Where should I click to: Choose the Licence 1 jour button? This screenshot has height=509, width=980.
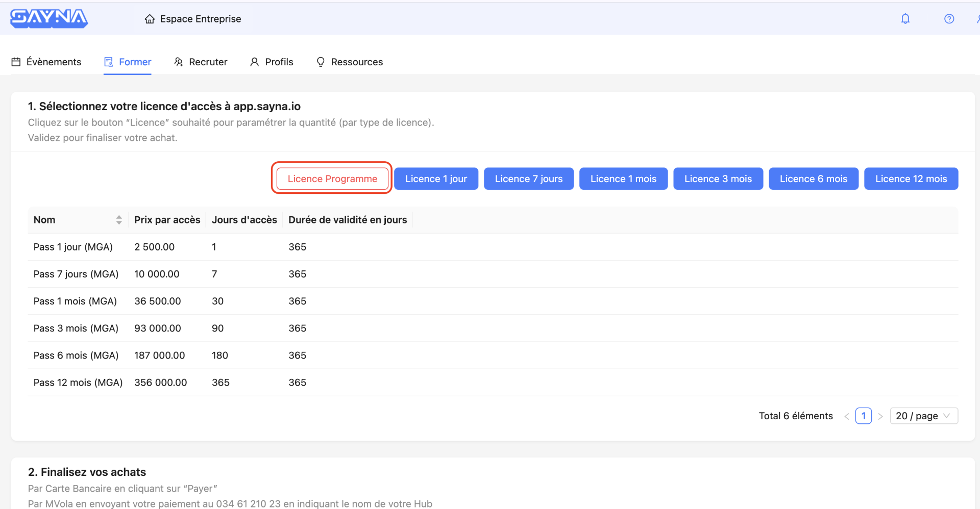pyautogui.click(x=436, y=179)
